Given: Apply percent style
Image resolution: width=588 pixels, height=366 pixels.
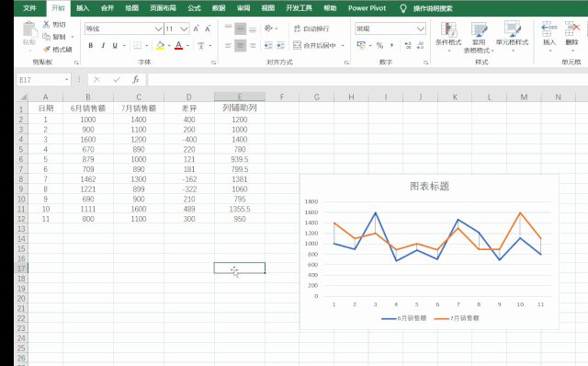Looking at the screenshot, I should coord(379,45).
